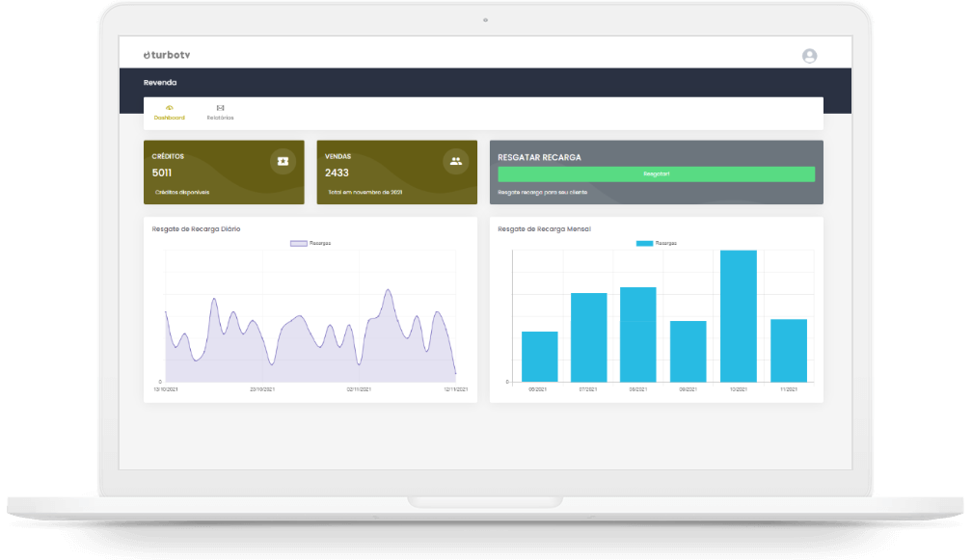Click the 06/2021 bar in monthly chart

[540, 357]
